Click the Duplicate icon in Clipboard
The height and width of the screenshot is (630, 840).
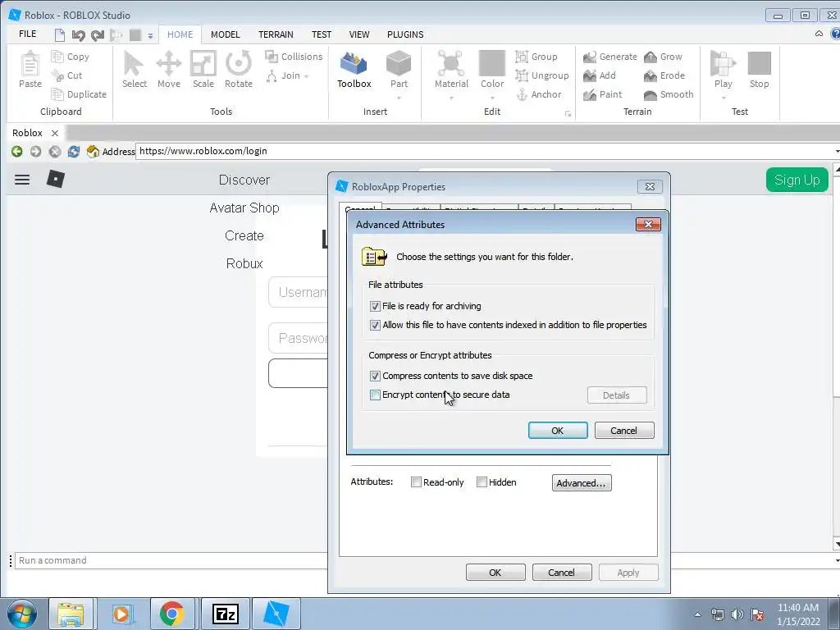(x=57, y=94)
